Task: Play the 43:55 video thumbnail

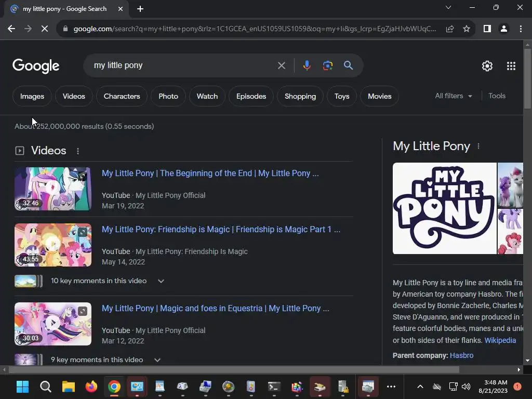Action: tap(53, 245)
